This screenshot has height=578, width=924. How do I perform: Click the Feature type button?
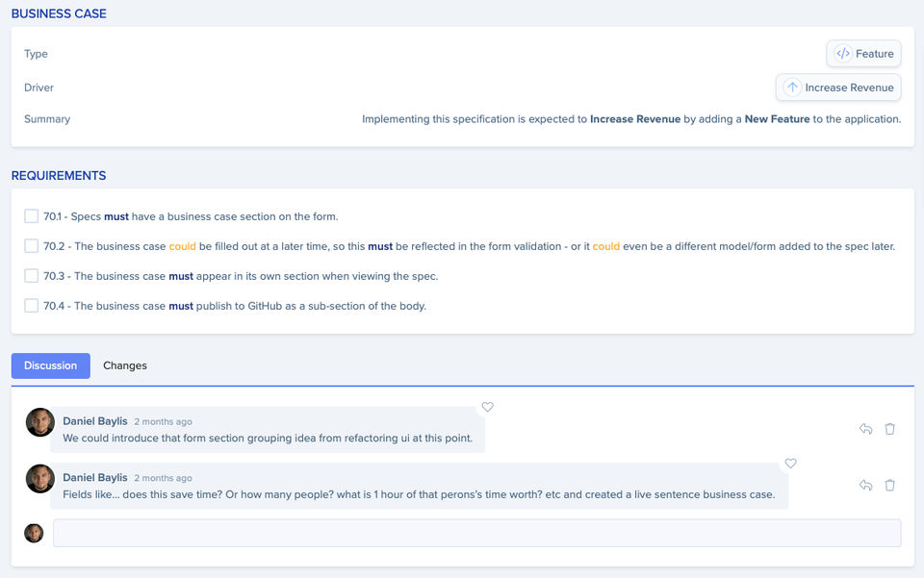(863, 54)
